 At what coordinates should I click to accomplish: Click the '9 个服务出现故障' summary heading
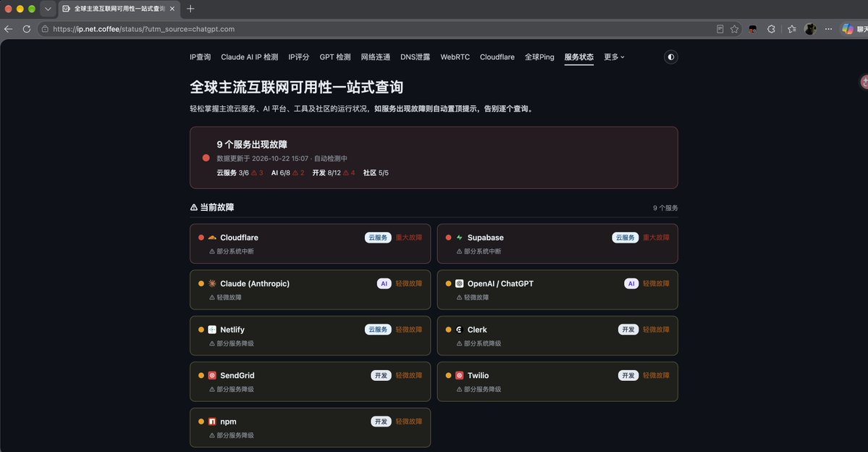tap(252, 145)
